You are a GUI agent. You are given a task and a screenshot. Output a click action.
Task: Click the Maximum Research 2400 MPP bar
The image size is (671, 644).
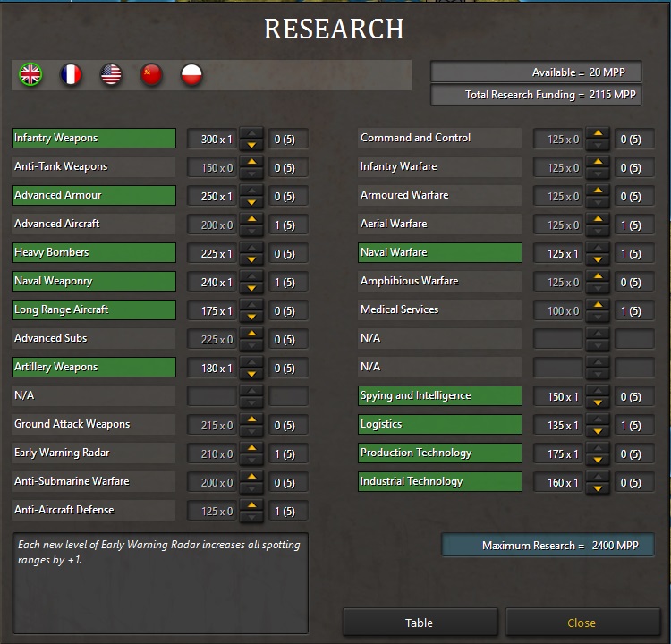[548, 545]
